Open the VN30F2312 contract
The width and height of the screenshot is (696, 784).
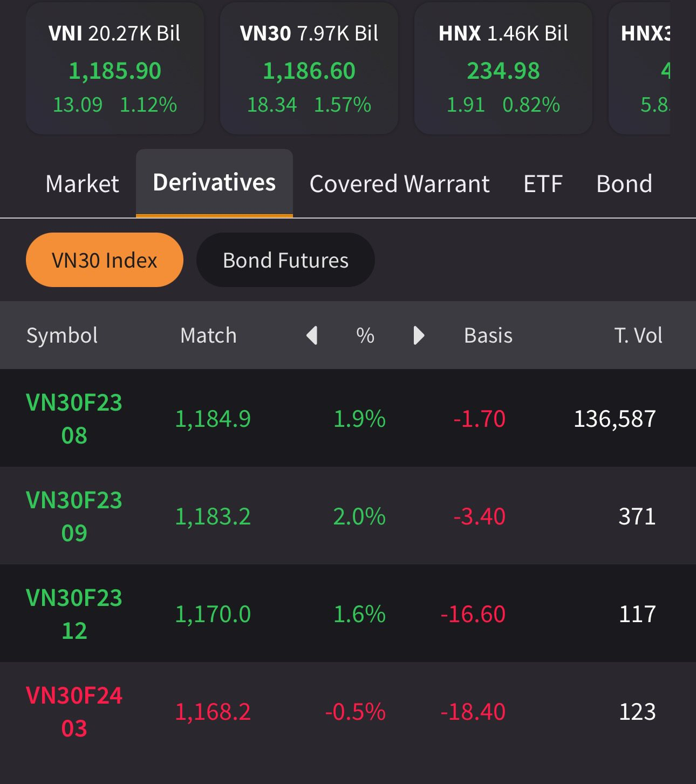(74, 614)
